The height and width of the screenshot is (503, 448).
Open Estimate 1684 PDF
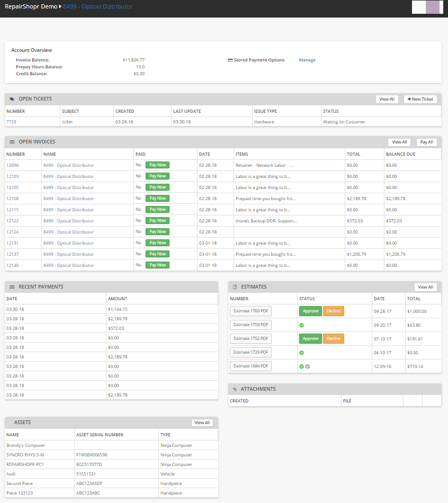(x=250, y=366)
